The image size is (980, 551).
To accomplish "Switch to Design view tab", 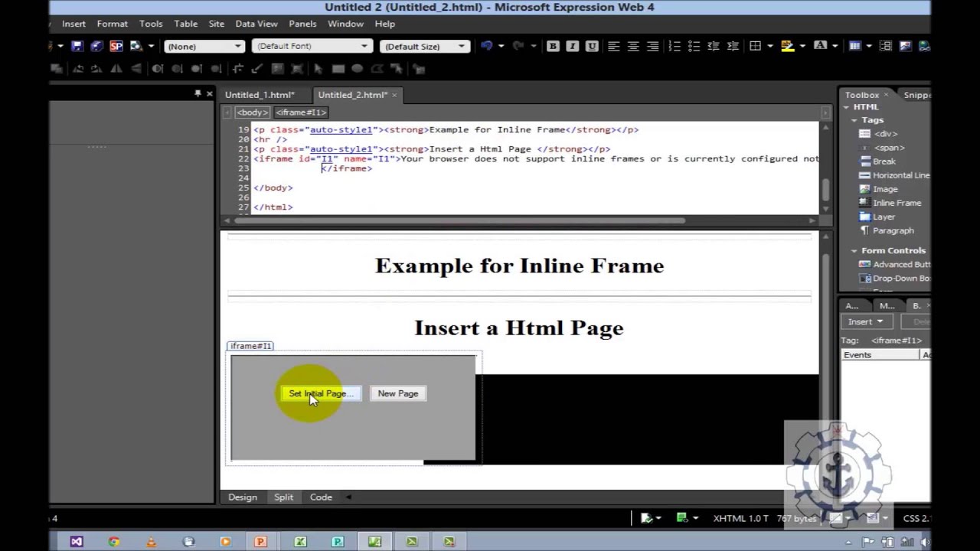I will (243, 497).
